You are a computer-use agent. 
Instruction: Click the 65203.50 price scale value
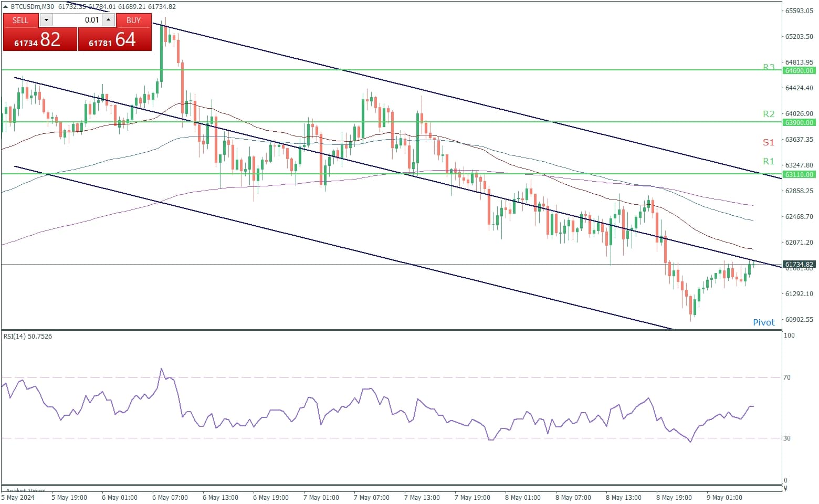point(799,36)
